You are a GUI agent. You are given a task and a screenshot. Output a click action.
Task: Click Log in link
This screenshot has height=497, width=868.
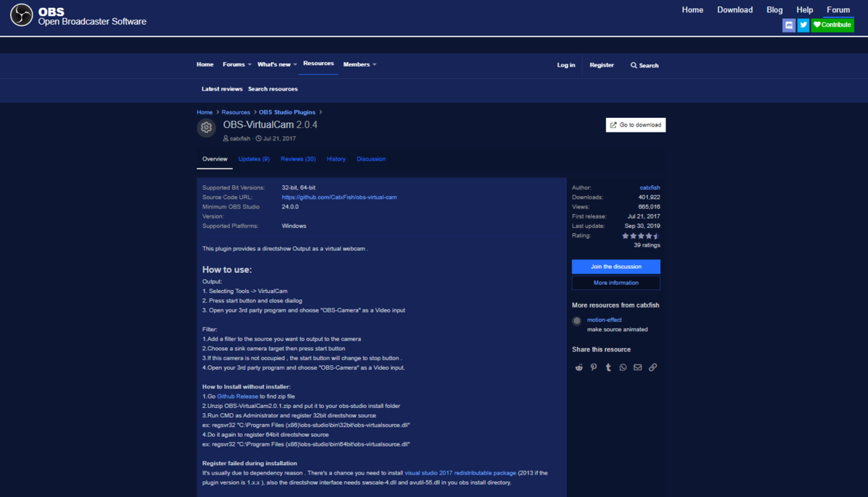coord(566,65)
